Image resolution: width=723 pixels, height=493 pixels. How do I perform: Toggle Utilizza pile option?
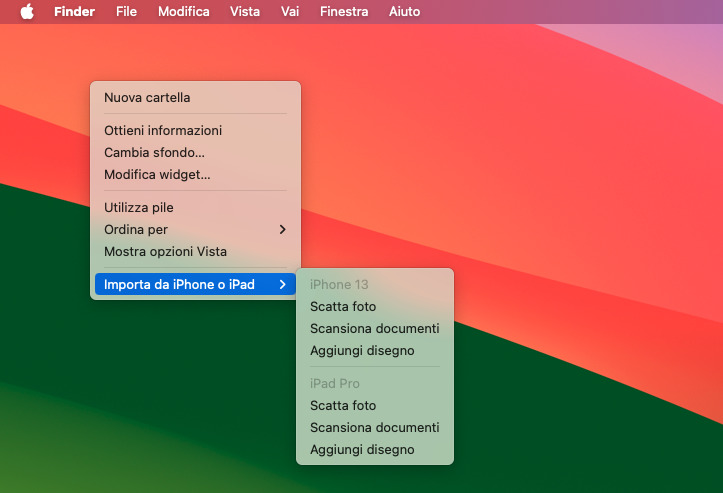pos(139,207)
